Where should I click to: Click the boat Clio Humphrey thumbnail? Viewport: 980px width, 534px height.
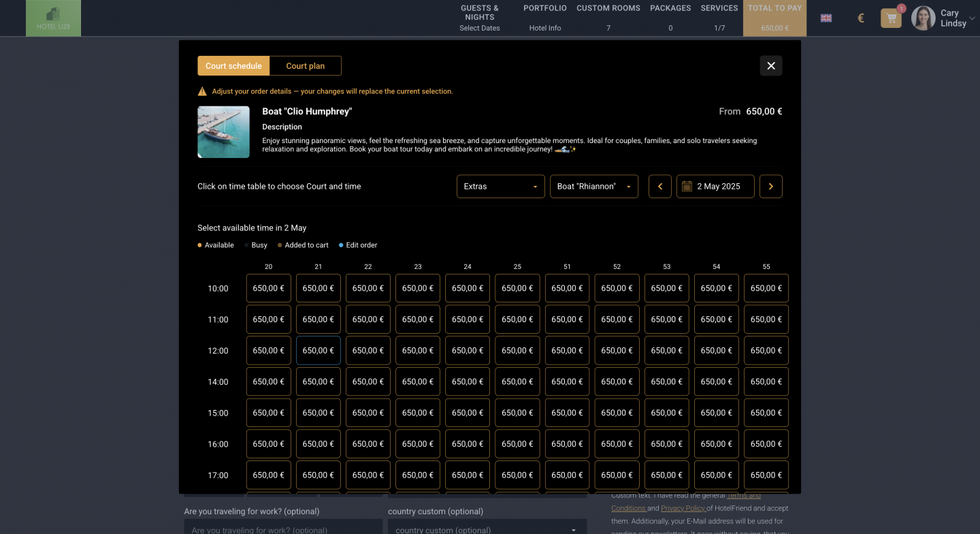[224, 132]
